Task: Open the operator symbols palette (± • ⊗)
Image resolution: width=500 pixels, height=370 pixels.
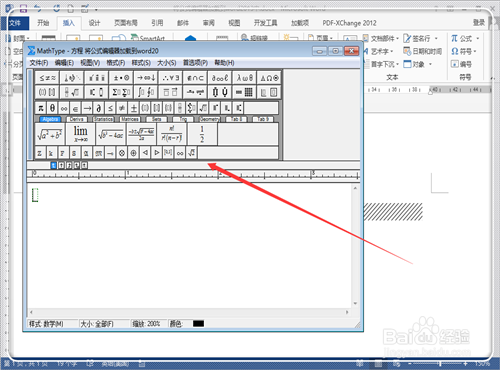Action: 121,78
